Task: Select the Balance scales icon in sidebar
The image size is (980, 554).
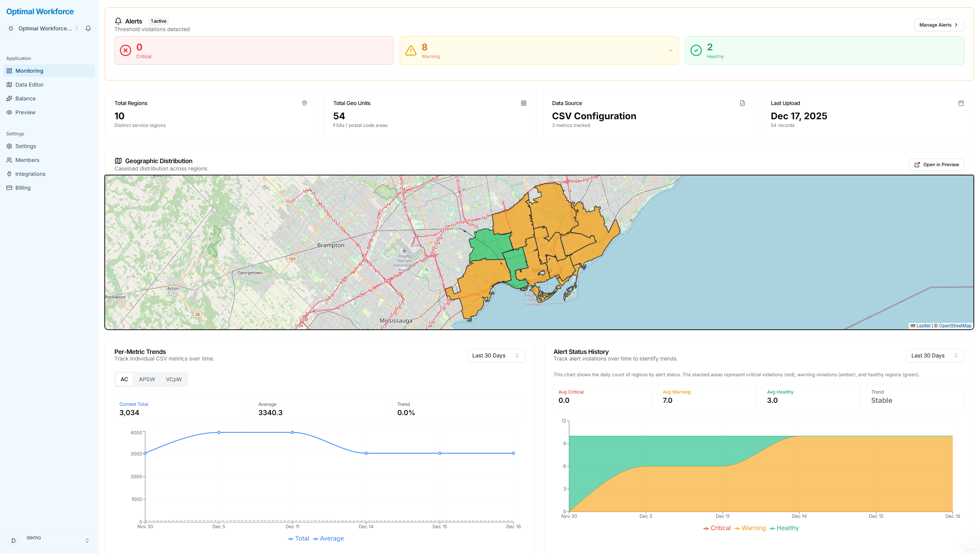Action: [x=10, y=98]
